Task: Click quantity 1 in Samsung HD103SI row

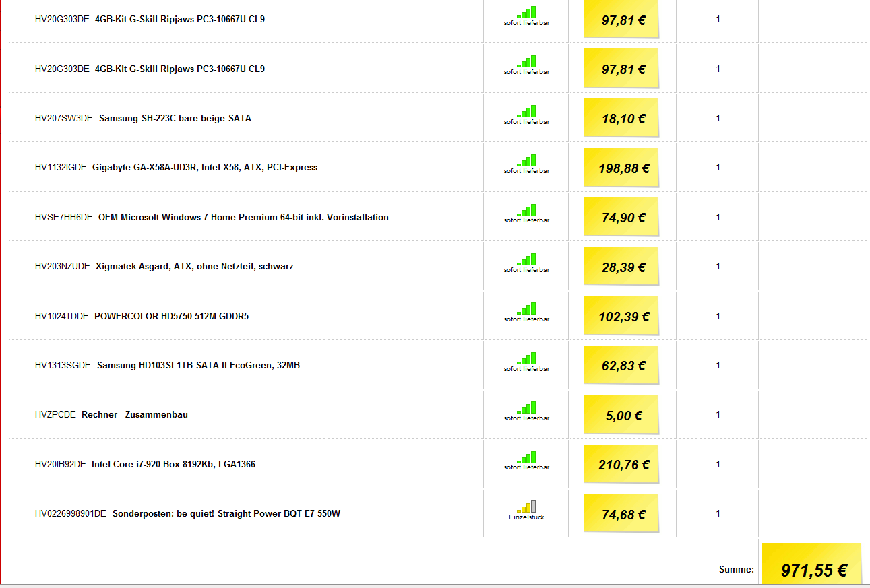Action: 718,365
